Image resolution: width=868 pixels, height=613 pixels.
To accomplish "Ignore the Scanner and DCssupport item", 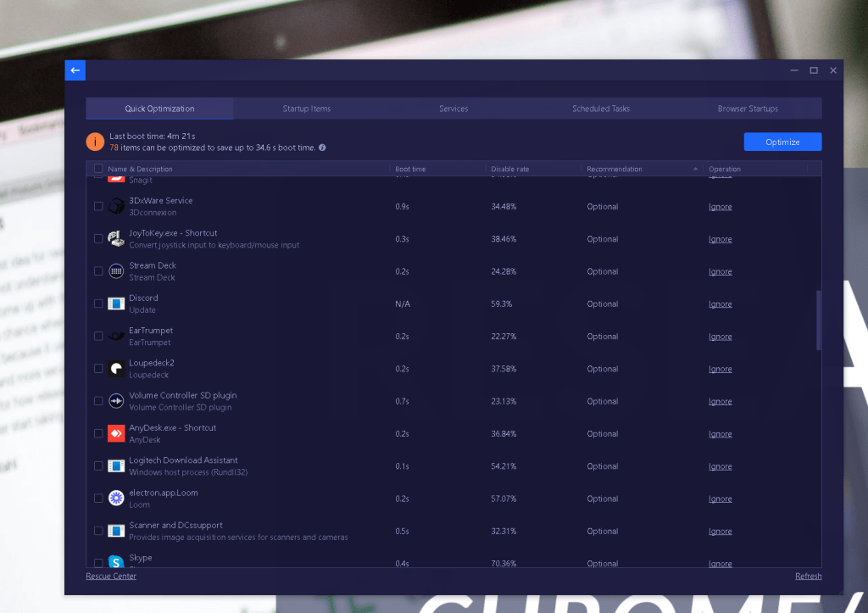I will click(x=721, y=532).
